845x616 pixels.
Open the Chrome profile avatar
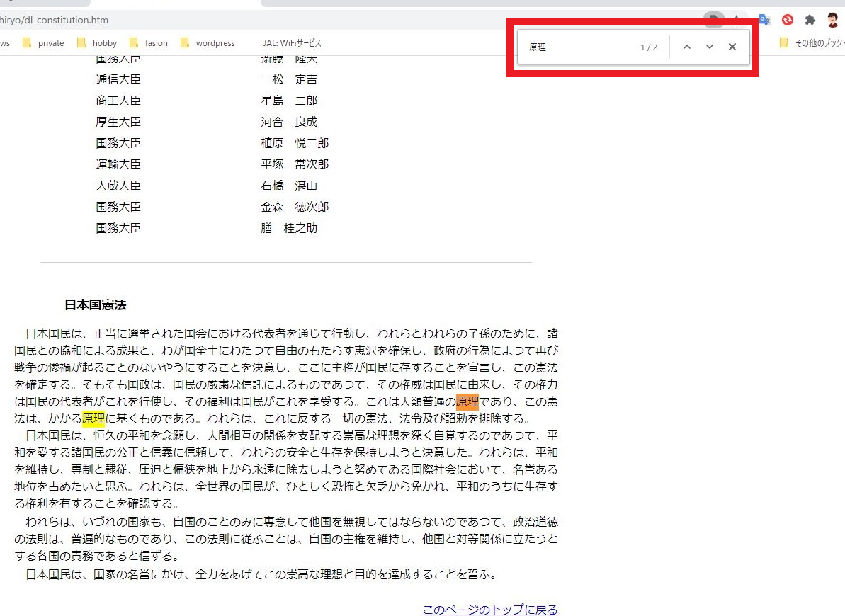coord(833,20)
